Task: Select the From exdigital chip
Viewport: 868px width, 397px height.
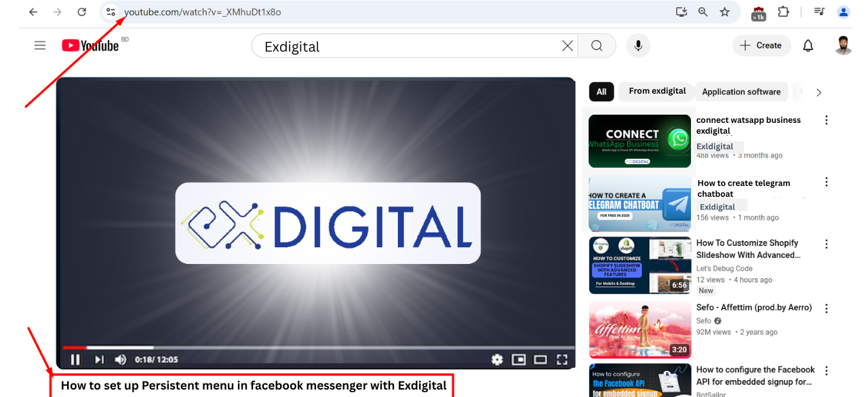Action: tap(657, 92)
